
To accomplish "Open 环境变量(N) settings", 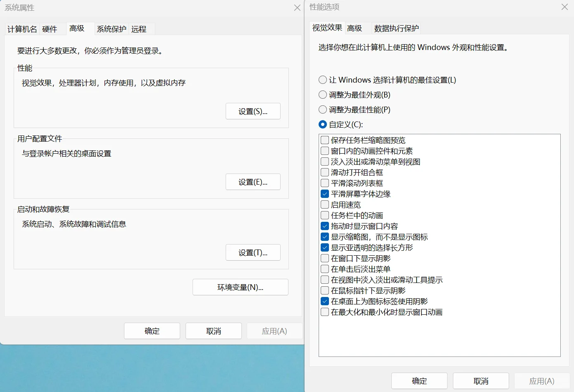I will (240, 287).
